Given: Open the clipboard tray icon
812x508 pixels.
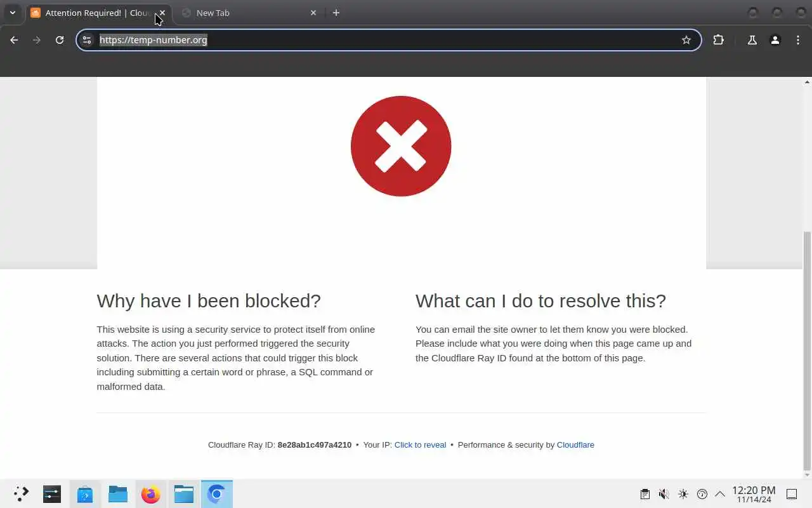Looking at the screenshot, I should [645, 494].
